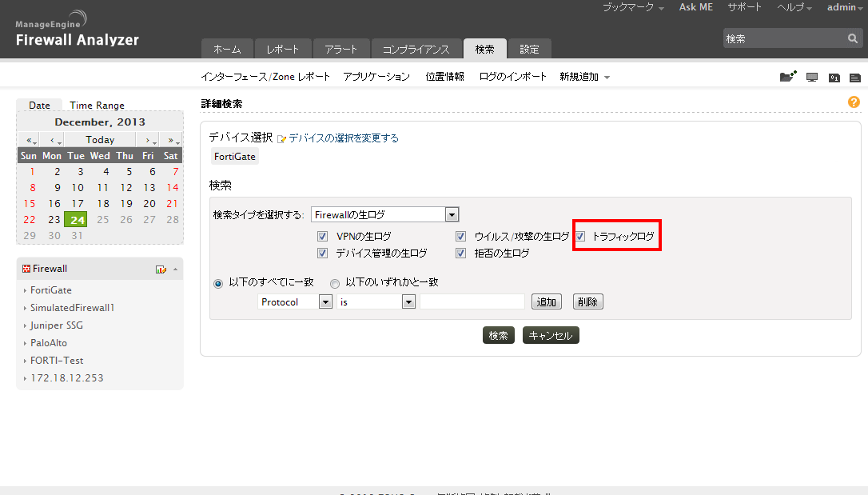868x495 pixels.
Task: Switch to the Time Range tab
Action: click(x=97, y=106)
